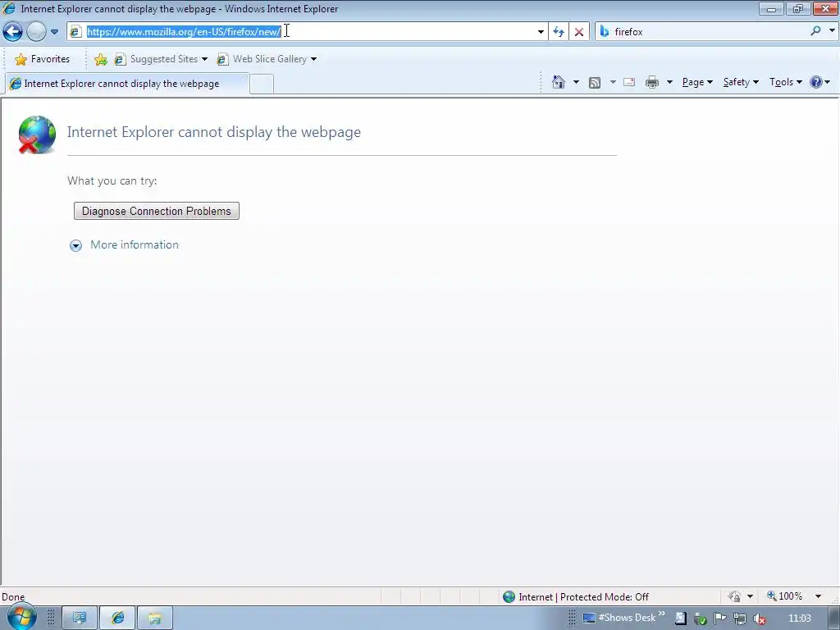
Task: Switch to Internet Explorer taskbar button
Action: pos(118,619)
